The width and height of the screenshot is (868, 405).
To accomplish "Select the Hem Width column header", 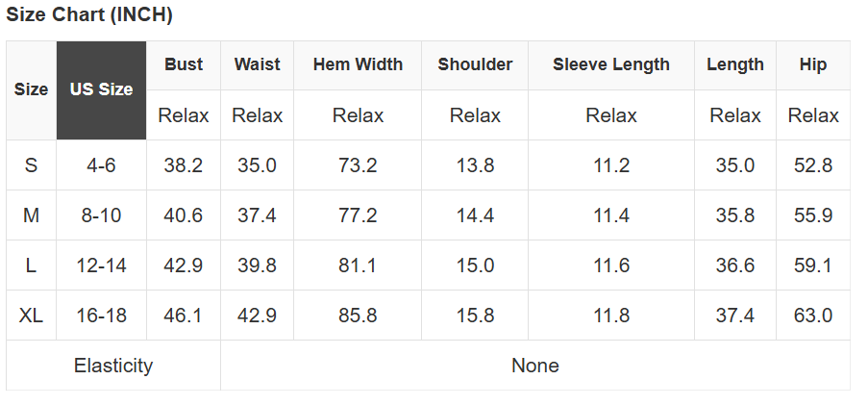I will tap(358, 65).
